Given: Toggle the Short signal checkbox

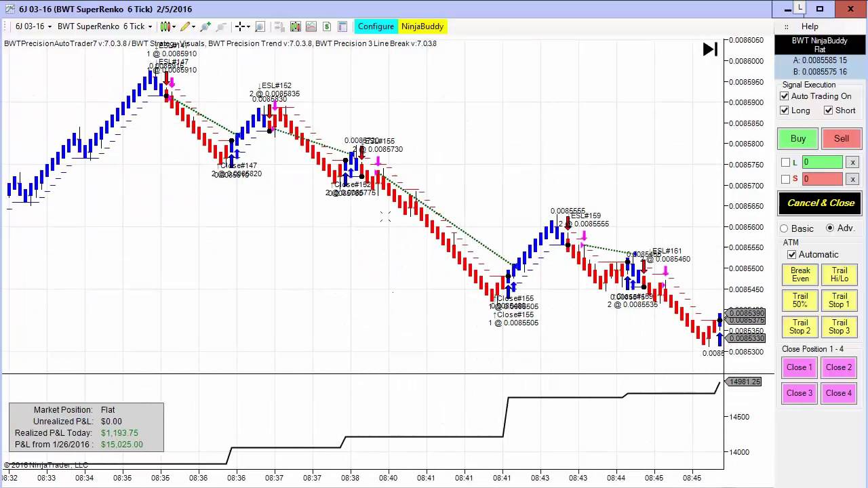Looking at the screenshot, I should point(828,110).
